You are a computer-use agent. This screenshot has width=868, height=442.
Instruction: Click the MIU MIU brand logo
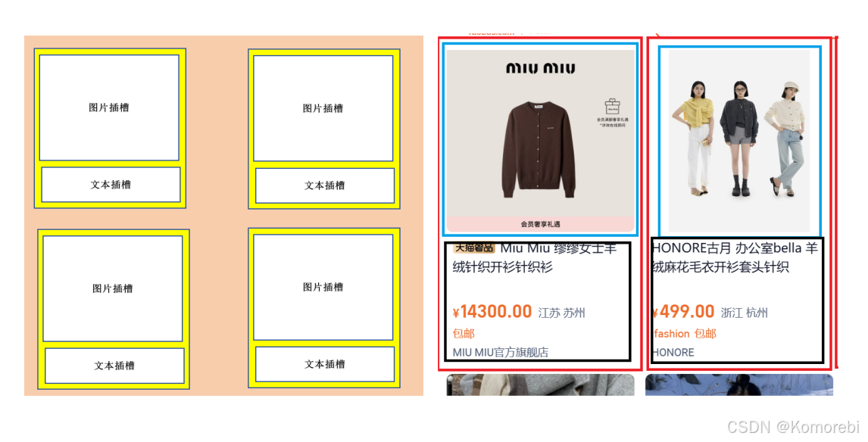tap(540, 68)
